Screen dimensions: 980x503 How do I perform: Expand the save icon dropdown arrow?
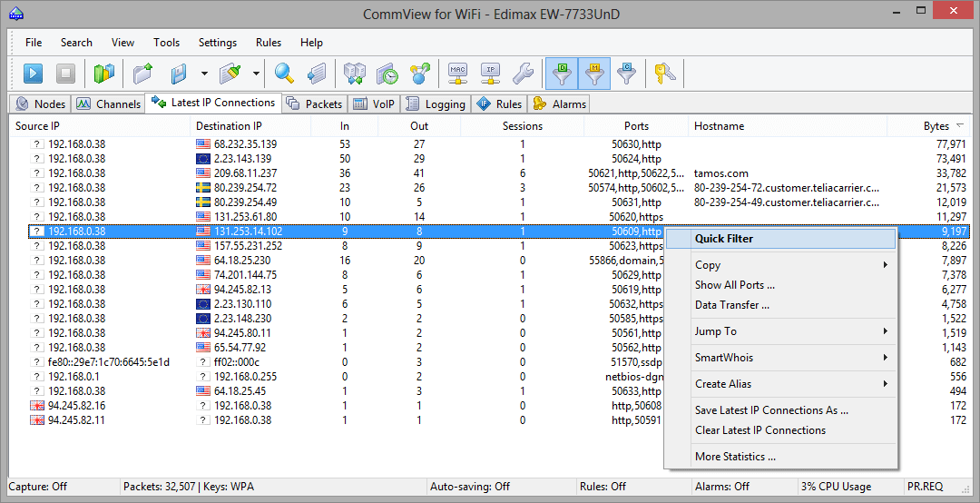204,74
